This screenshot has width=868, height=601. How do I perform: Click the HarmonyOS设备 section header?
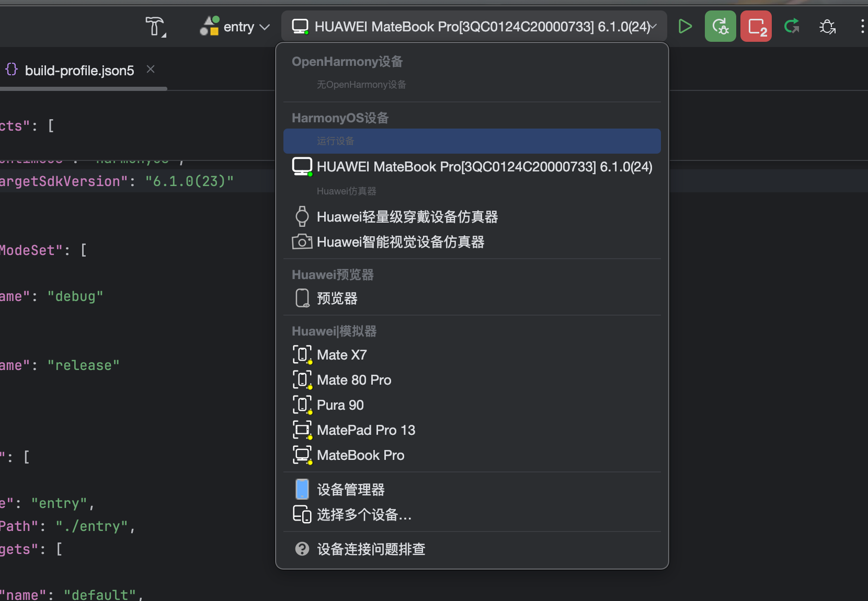(340, 118)
